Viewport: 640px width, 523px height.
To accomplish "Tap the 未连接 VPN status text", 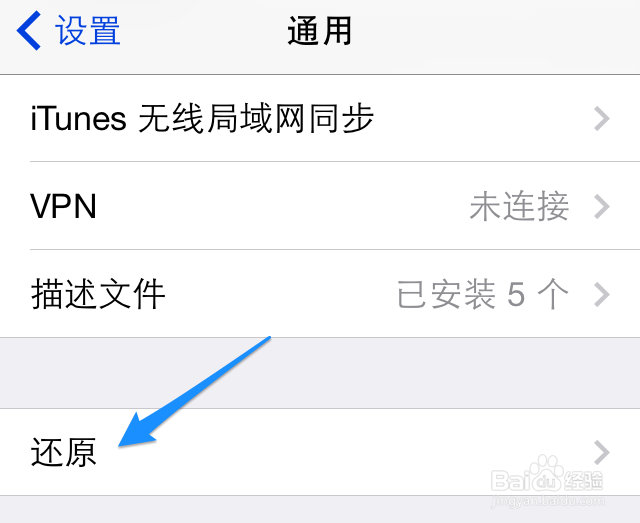I will (519, 207).
